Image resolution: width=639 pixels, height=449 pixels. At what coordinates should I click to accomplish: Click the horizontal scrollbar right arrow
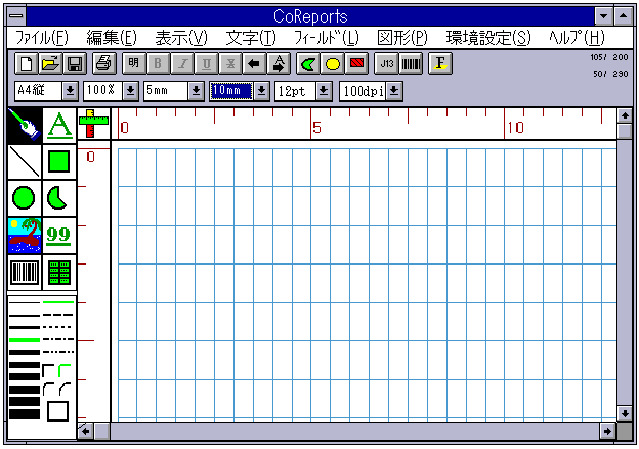[x=608, y=431]
